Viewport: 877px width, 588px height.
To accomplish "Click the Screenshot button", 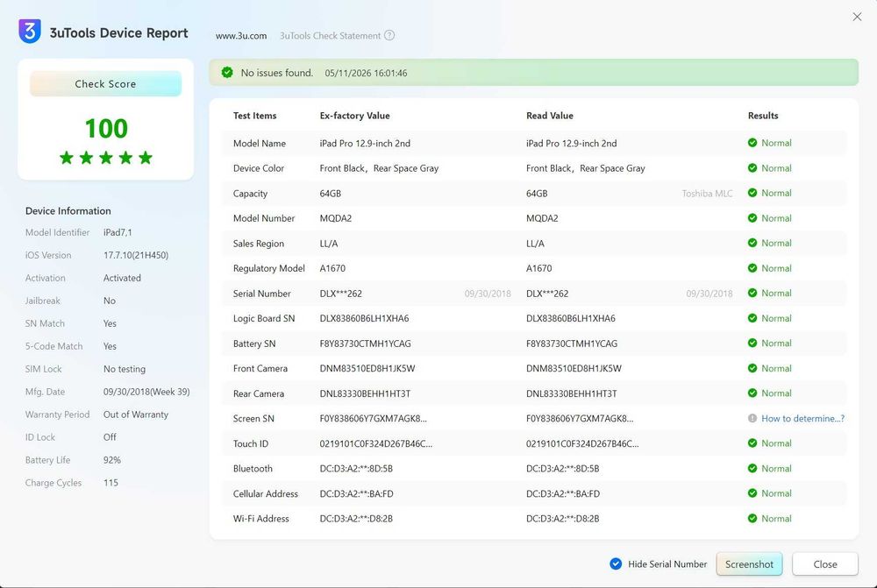I will (749, 564).
